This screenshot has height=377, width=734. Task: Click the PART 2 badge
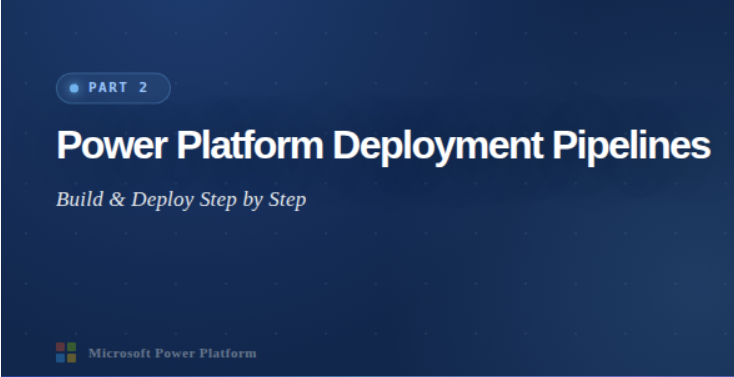pos(113,88)
